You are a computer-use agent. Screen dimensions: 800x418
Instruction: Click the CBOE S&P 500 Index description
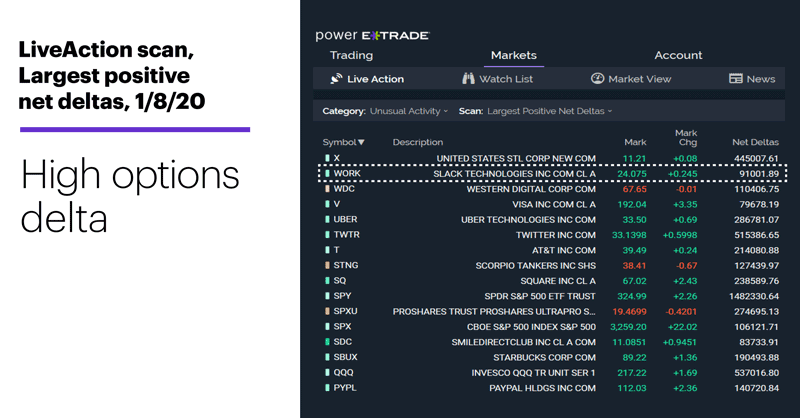531,327
